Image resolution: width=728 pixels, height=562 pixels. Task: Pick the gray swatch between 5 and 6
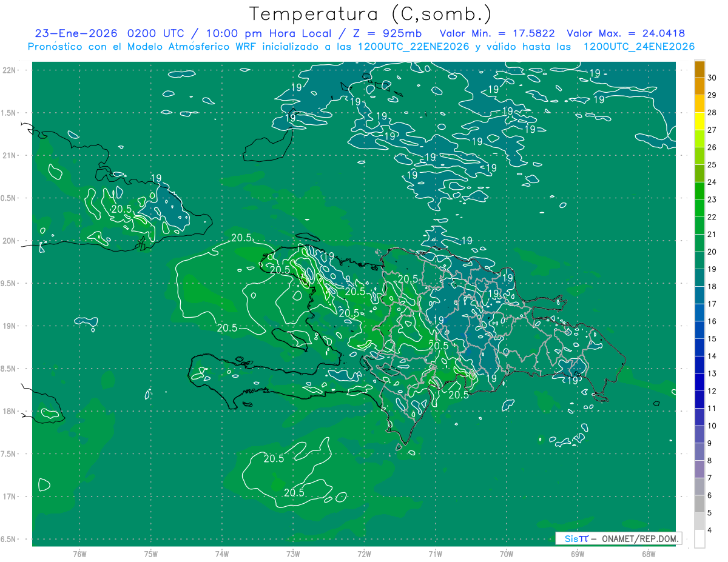(x=699, y=504)
